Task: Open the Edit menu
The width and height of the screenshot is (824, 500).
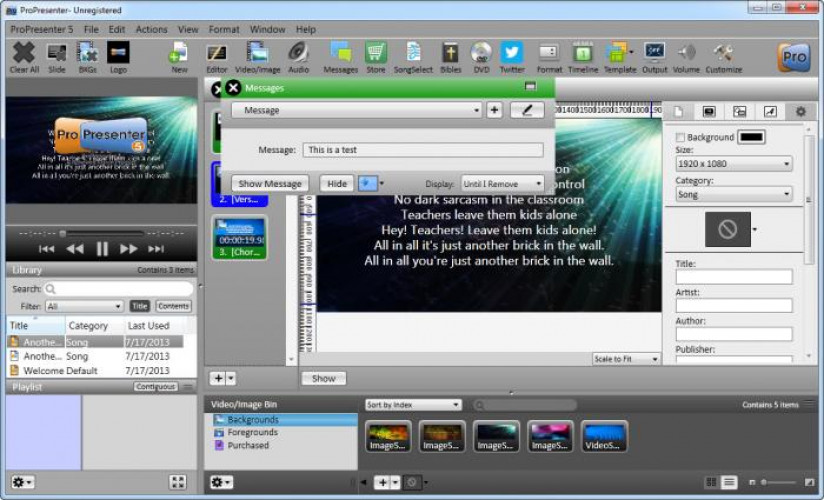Action: 117,29
